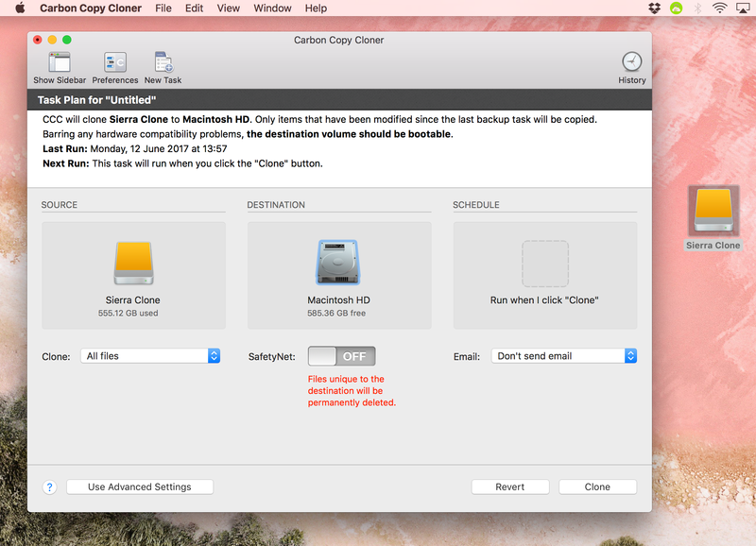
Task: Open Preferences from the toolbar
Action: [x=114, y=62]
